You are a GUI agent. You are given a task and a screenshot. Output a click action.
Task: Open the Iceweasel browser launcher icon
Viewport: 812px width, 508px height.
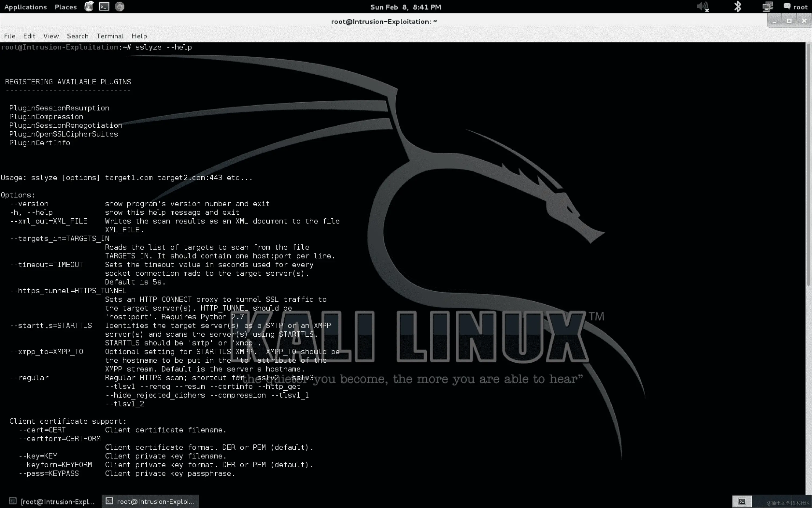click(x=89, y=6)
